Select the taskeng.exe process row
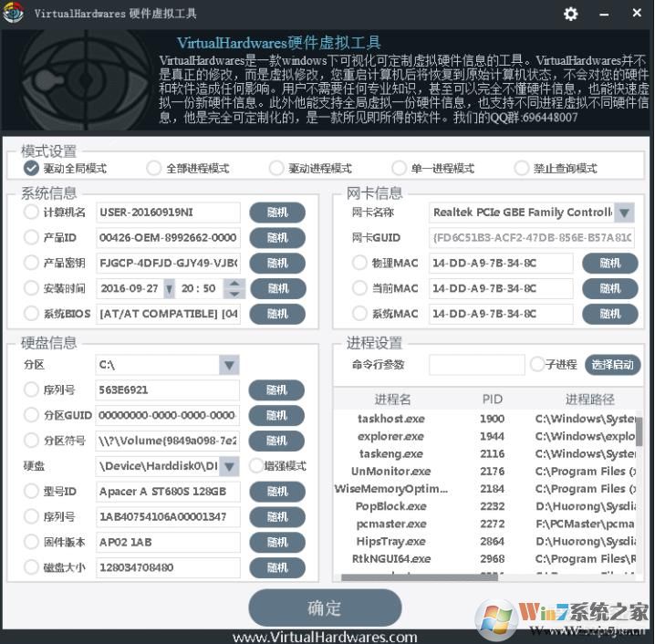This screenshot has height=644, width=655. [x=484, y=453]
